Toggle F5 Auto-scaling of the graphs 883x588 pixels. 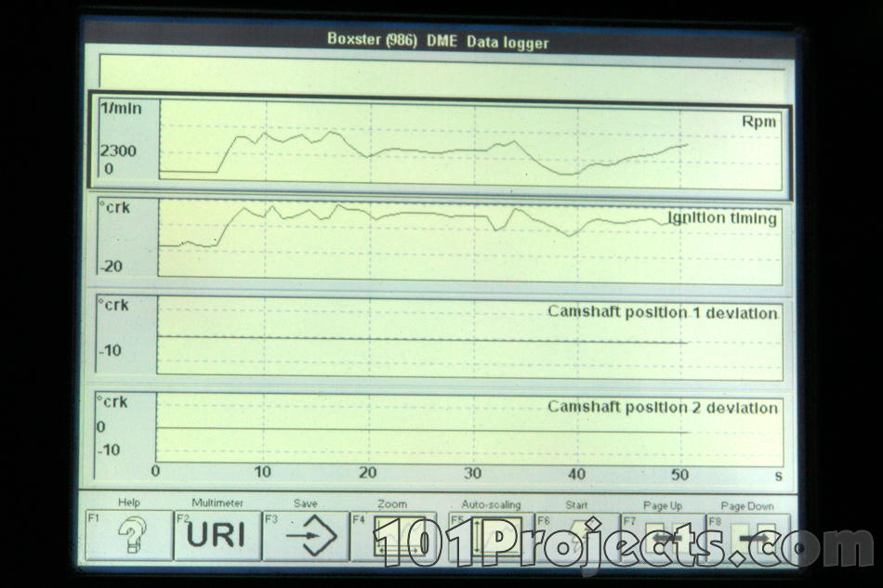point(492,537)
